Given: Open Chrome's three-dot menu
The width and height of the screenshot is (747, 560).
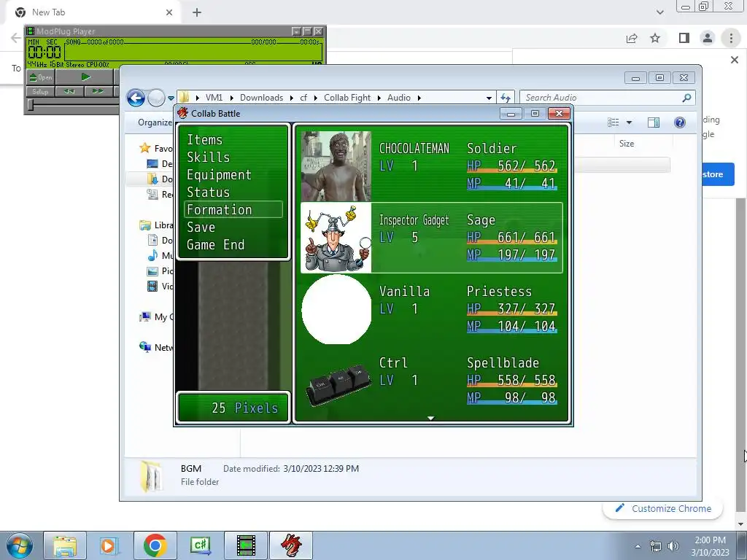Looking at the screenshot, I should [731, 38].
